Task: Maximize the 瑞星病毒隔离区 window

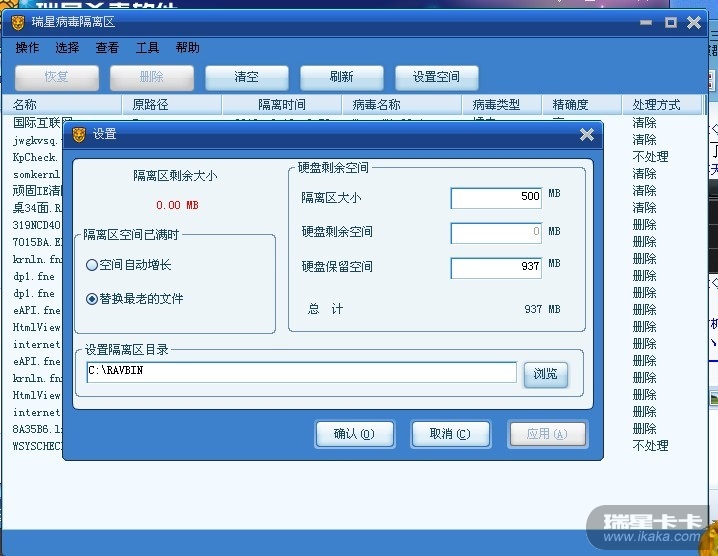Action: [670, 22]
